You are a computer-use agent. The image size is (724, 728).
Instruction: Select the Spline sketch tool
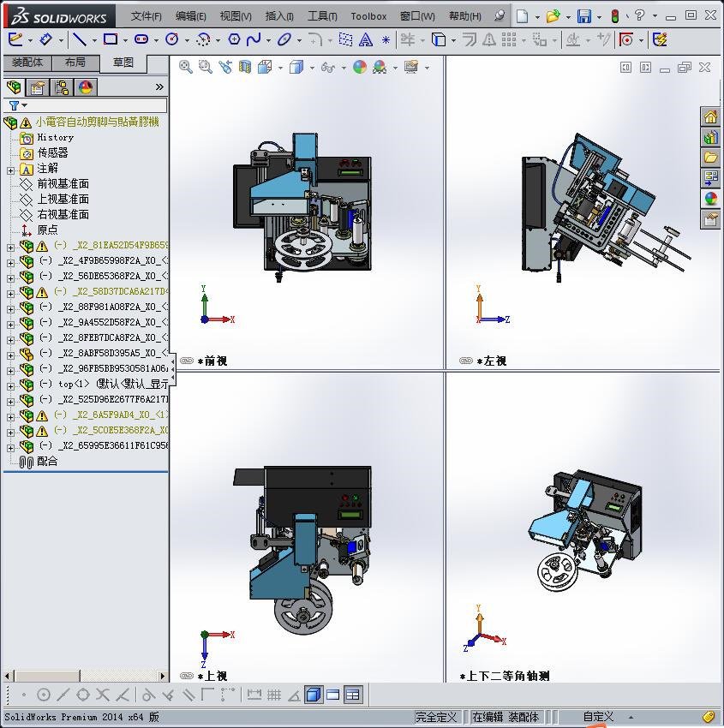[x=254, y=39]
